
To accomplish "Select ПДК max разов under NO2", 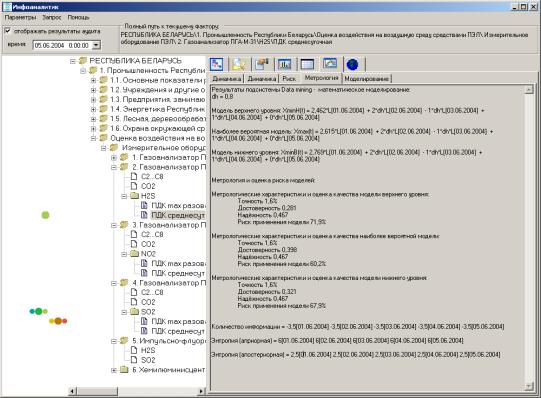I will click(178, 263).
